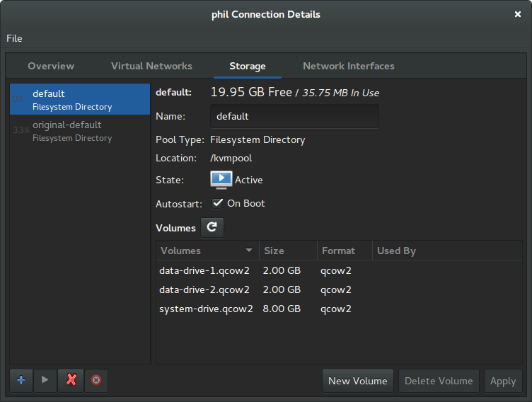Toggle the Autostart On Boot checkbox
Screen dimensions: 532x402
tap(217, 203)
